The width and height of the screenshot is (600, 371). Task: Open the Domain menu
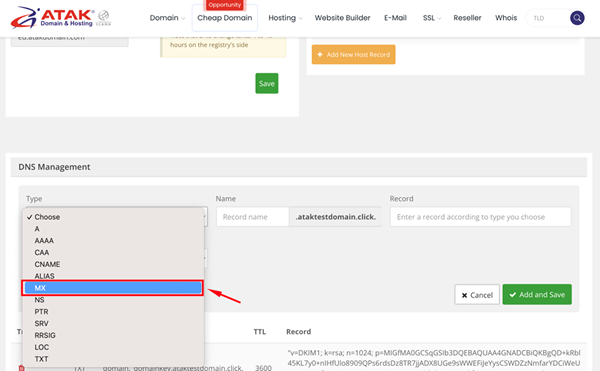[x=167, y=18]
